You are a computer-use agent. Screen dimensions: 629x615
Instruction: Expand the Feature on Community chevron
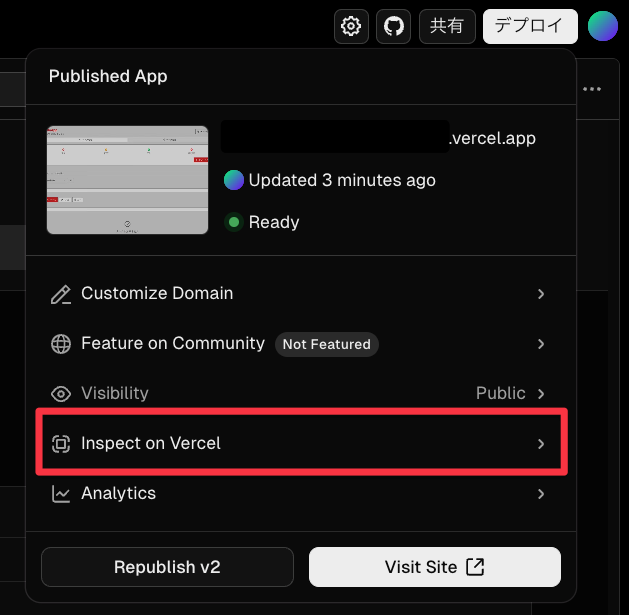click(x=541, y=344)
